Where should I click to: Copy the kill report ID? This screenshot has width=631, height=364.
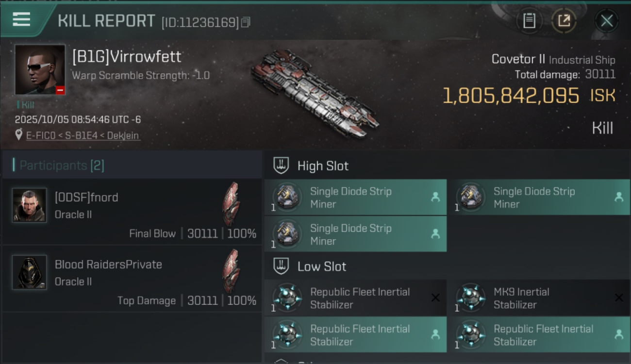[246, 22]
